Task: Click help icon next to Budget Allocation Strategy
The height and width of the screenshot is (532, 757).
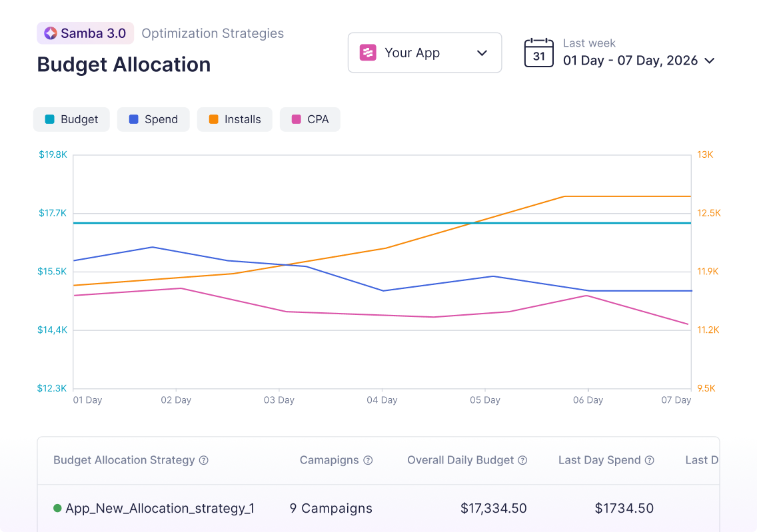Action: coord(204,460)
